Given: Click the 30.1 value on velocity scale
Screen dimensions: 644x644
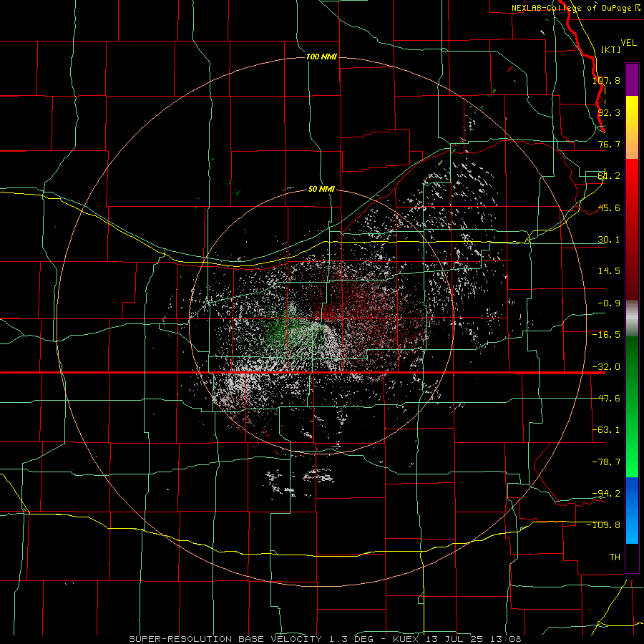Looking at the screenshot, I should click(609, 240).
